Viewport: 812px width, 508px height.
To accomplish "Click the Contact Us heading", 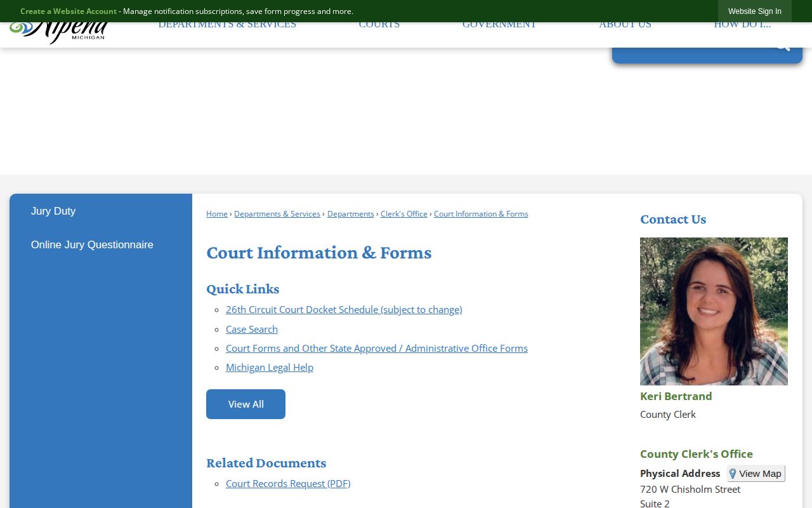I will point(673,219).
